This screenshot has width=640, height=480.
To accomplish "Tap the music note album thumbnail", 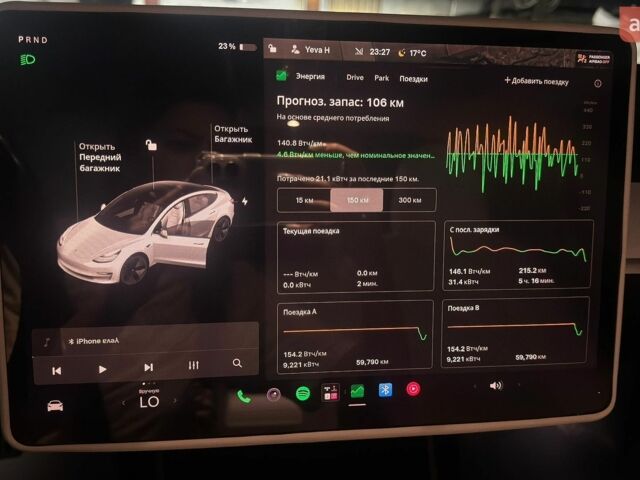I will coord(47,342).
